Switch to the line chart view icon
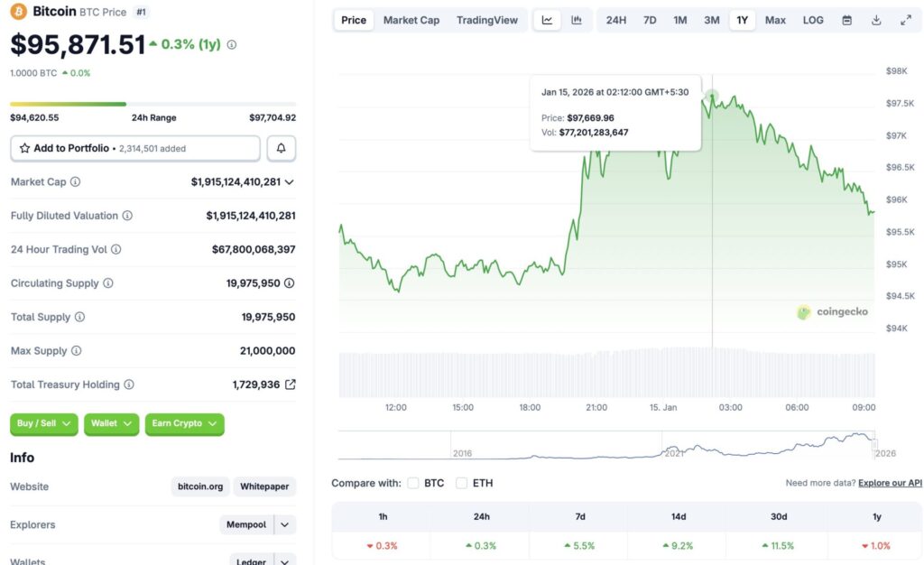 547,19
